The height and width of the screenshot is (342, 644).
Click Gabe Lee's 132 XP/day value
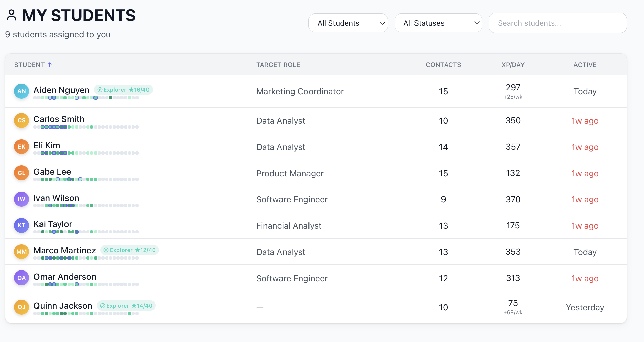click(x=513, y=173)
